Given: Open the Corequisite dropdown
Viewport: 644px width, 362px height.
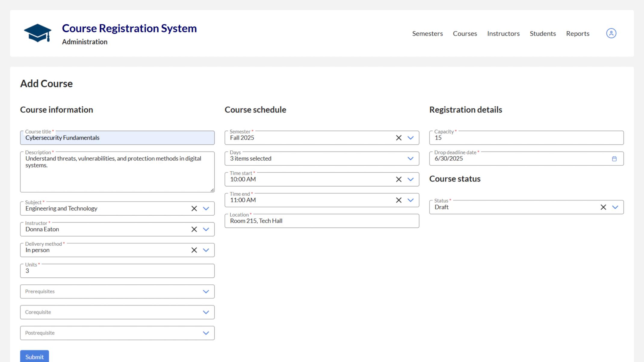Looking at the screenshot, I should [x=117, y=312].
